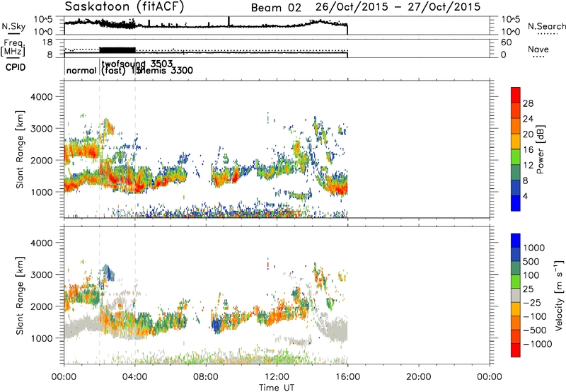Click the '20:00' time axis tick label

tap(418, 377)
